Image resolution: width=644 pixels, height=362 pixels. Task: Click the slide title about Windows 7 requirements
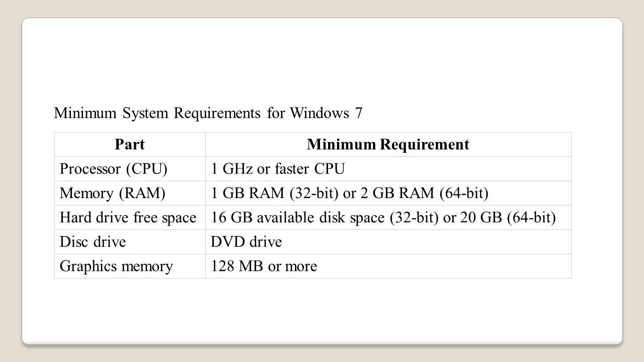208,113
